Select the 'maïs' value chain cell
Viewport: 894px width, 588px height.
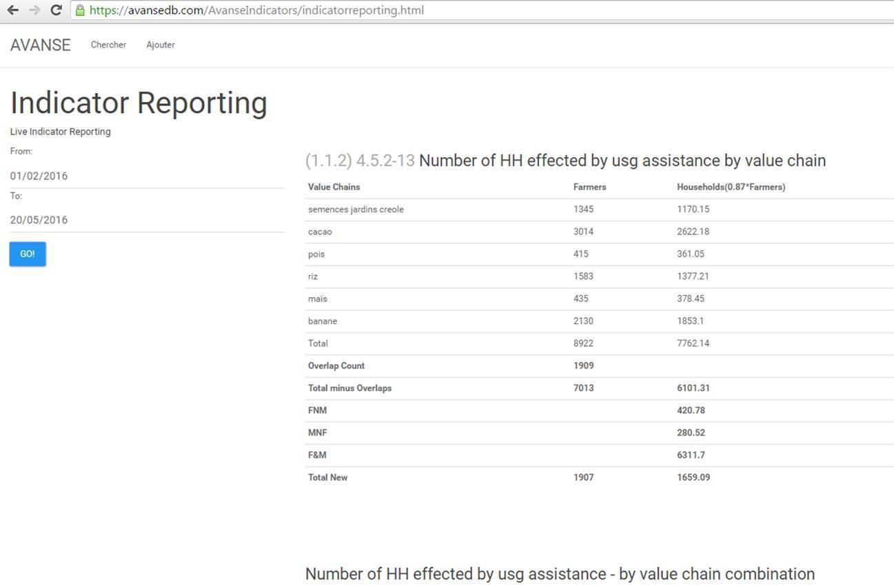coord(318,298)
